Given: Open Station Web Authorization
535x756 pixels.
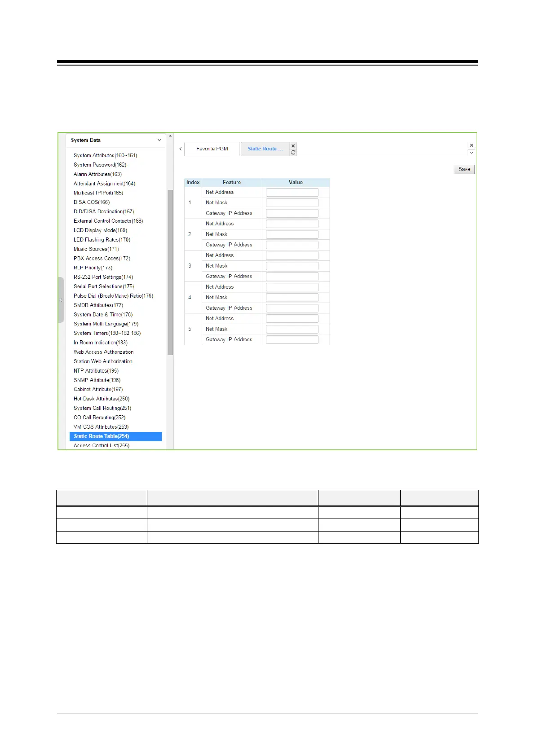Looking at the screenshot, I should point(103,361).
